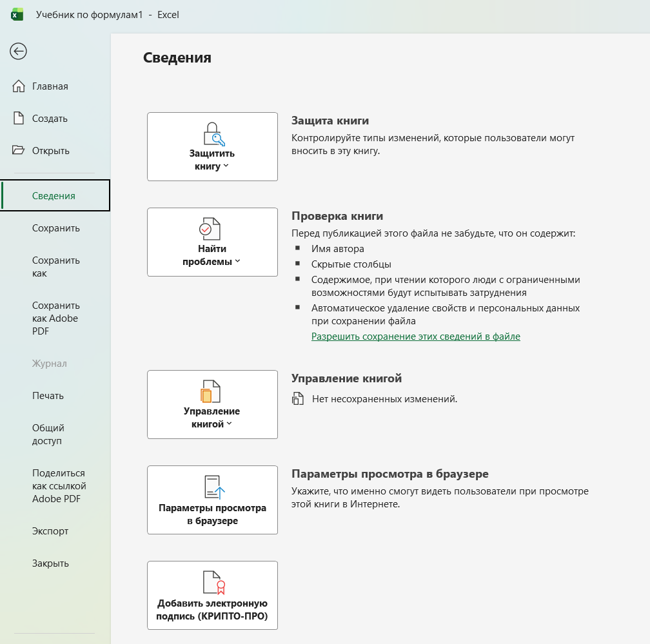Click the small document icon beside Нет несохраненных изменений
The image size is (650, 644).
pos(298,398)
